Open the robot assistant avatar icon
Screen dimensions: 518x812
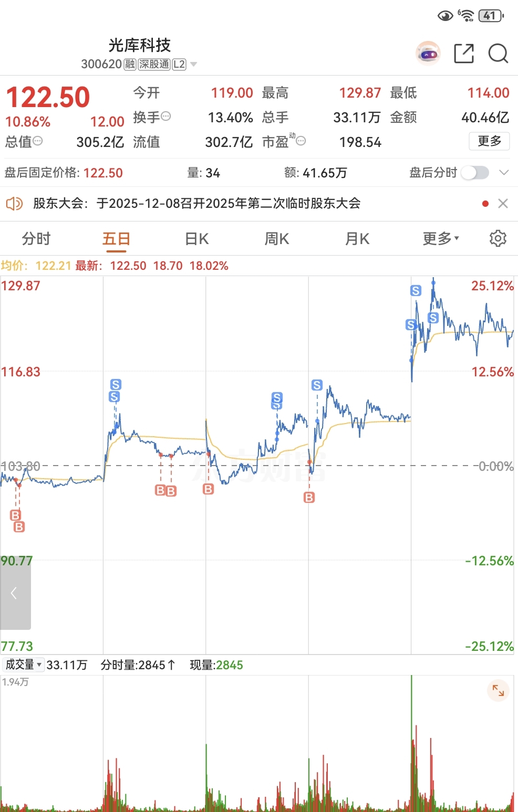(429, 53)
